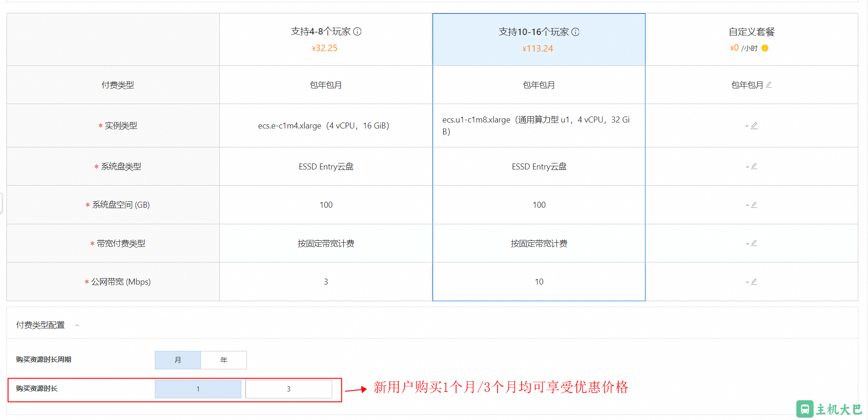Edit 实例类型 in custom package column
This screenshot has height=420, width=868.
[x=754, y=126]
